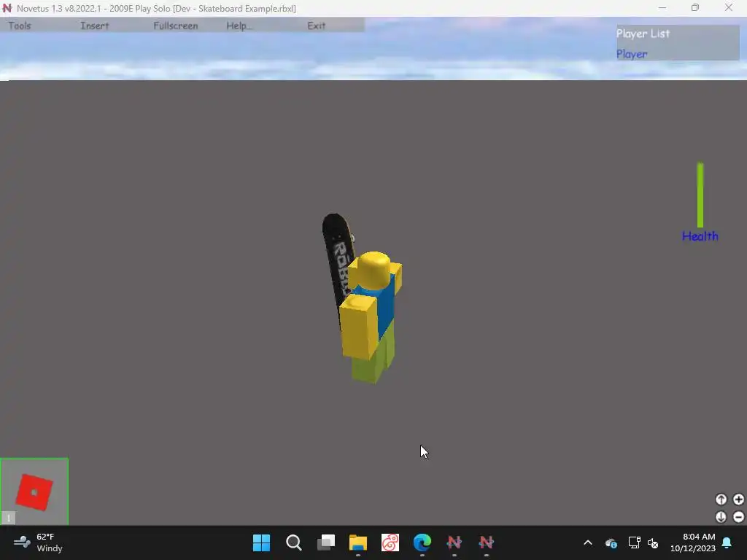Open the Help... menu

tap(239, 26)
